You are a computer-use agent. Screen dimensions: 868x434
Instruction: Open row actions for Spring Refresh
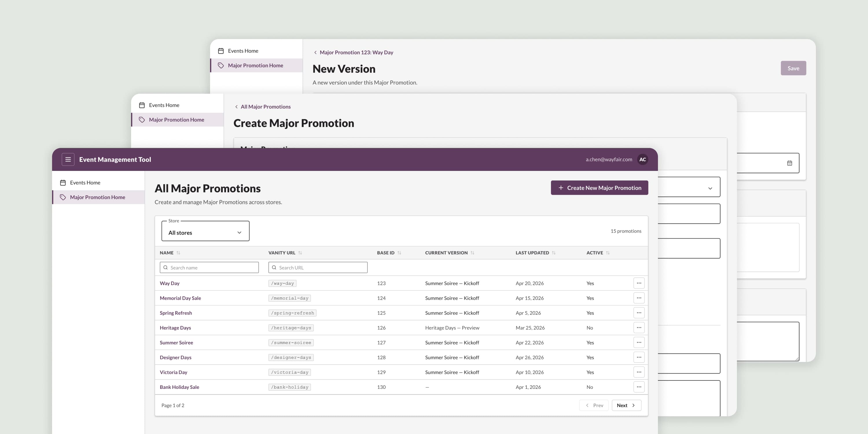(639, 313)
